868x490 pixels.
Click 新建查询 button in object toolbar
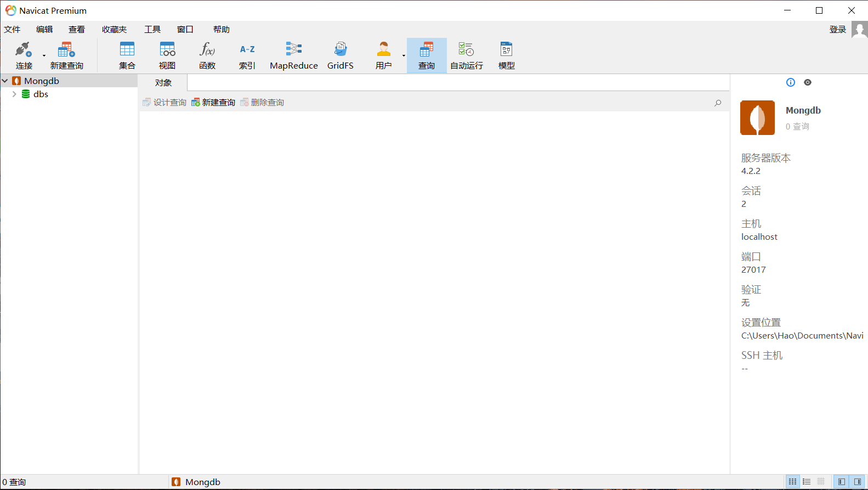click(213, 103)
